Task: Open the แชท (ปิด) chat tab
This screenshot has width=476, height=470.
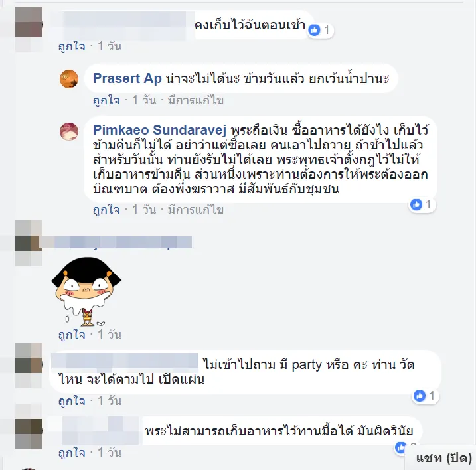Action: click(x=443, y=458)
